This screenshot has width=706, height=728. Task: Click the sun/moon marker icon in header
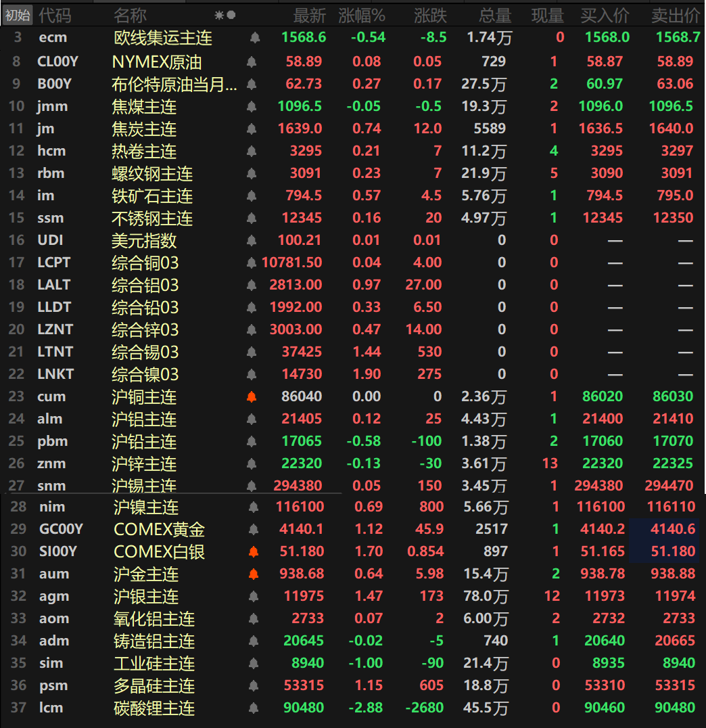pos(225,15)
